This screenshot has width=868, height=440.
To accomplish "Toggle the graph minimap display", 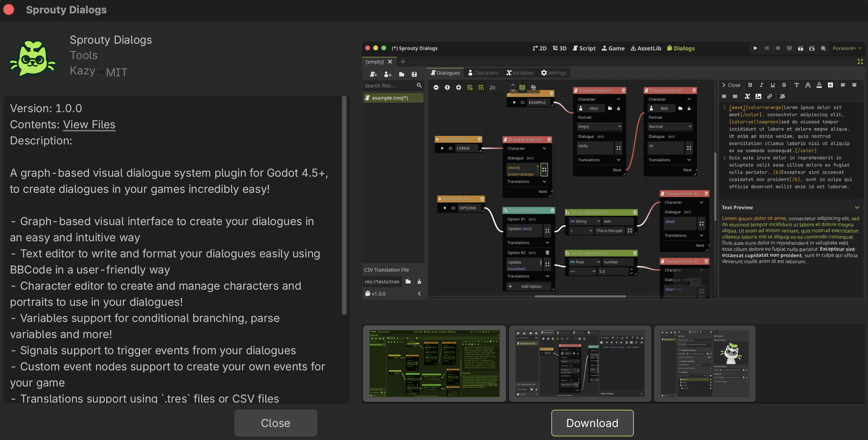I will pos(521,87).
